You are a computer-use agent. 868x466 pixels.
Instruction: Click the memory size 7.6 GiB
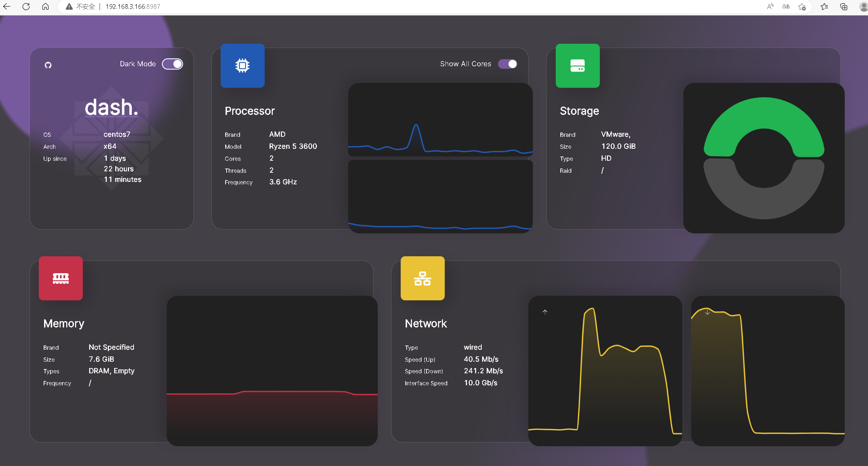101,359
